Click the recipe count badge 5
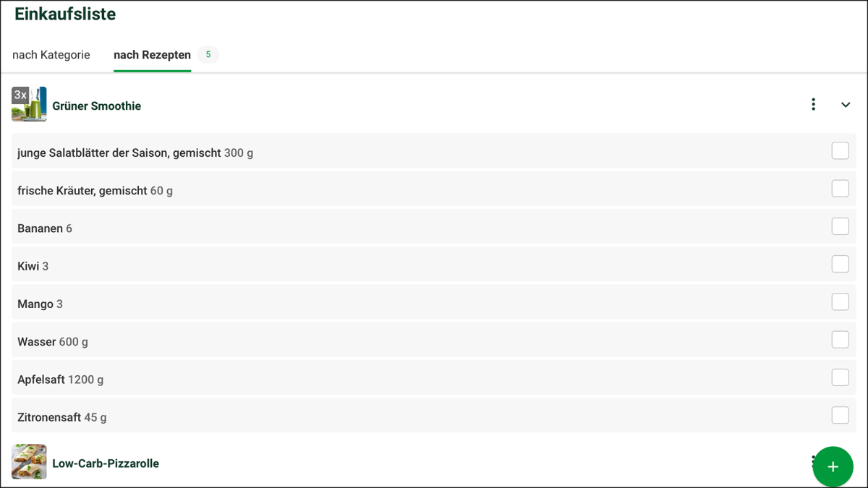 [x=208, y=55]
